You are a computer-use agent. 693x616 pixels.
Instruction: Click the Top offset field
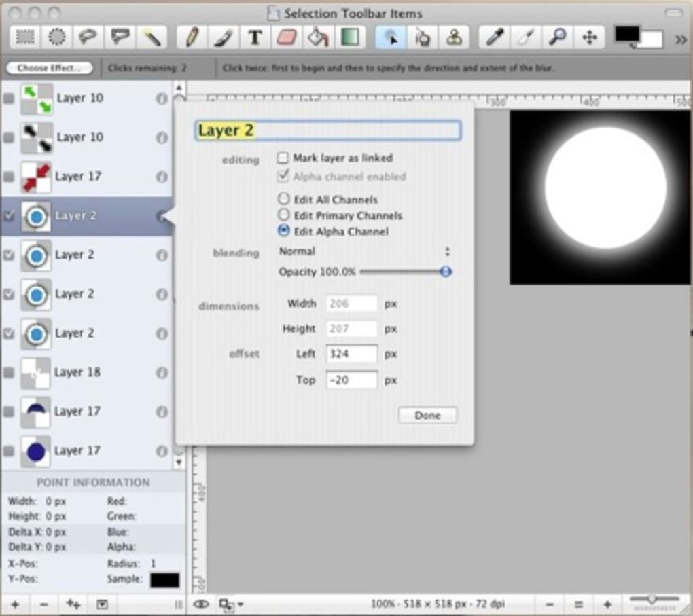[352, 380]
